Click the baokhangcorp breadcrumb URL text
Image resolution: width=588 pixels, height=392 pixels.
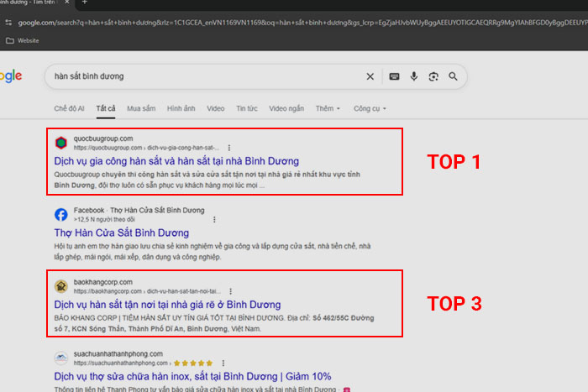click(x=147, y=291)
